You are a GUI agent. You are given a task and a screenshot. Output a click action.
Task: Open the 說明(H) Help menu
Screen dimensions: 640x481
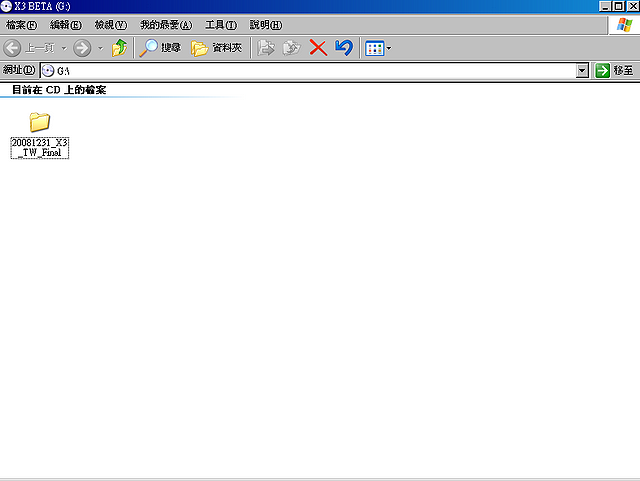tap(266, 25)
